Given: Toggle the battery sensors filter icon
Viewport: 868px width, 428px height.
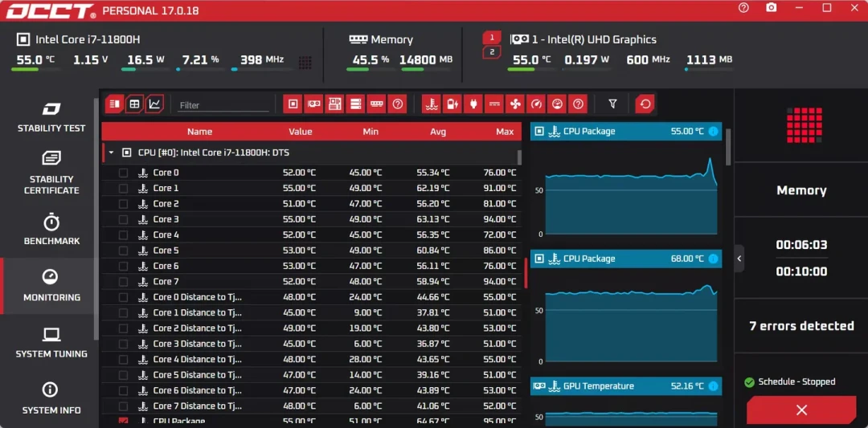Looking at the screenshot, I should click(452, 104).
